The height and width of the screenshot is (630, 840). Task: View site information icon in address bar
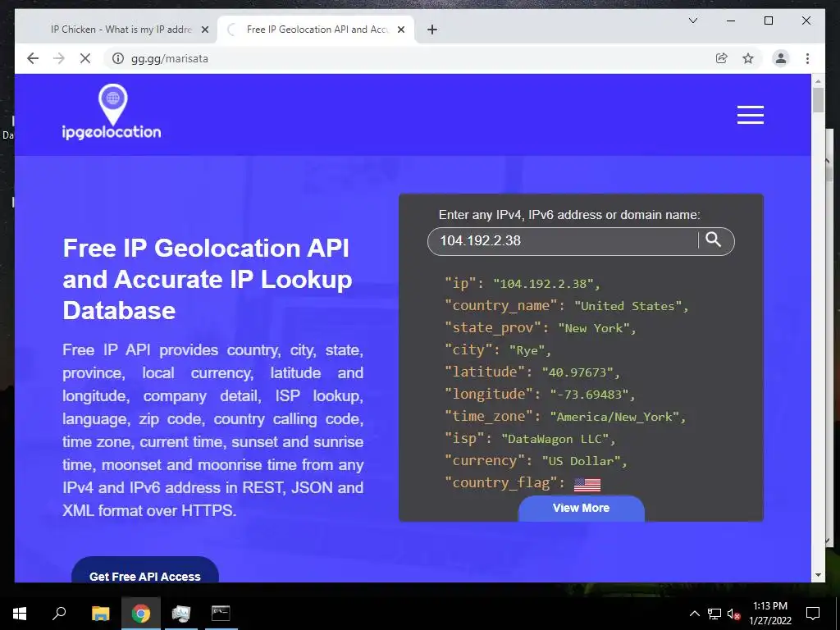118,58
